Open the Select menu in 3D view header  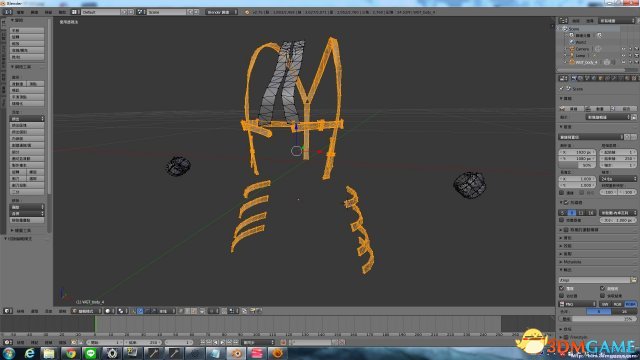[34, 311]
